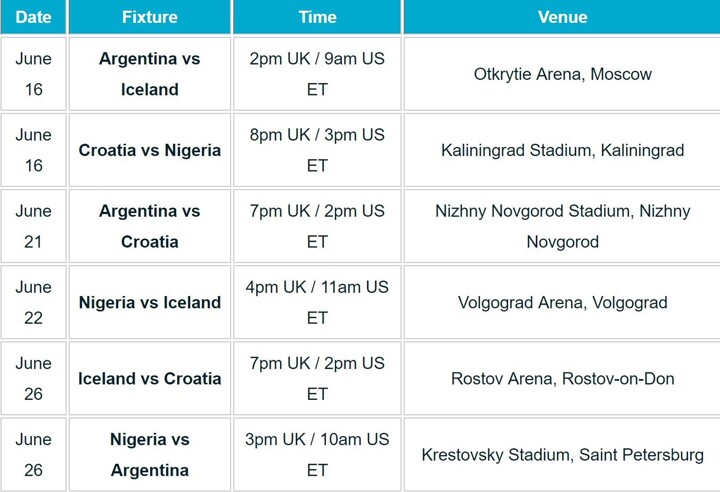Click the June 21 date cell
Image resolution: width=720 pixels, height=492 pixels.
33,226
